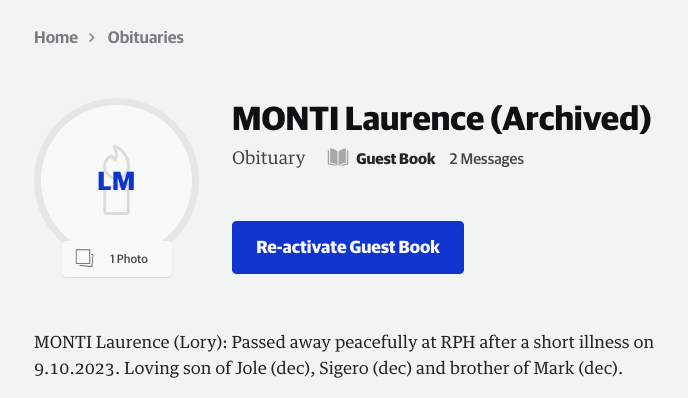Viewport: 688px width, 398px height.
Task: Click the grey circular avatar ring
Action: point(116,180)
